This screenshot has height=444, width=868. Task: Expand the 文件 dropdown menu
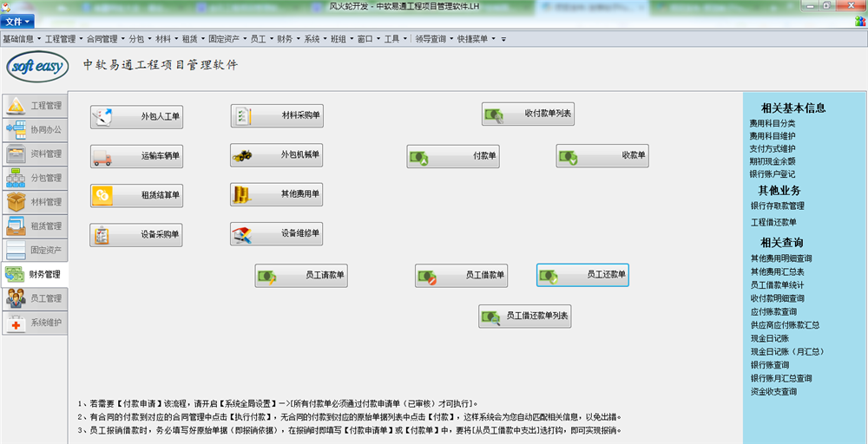[18, 21]
